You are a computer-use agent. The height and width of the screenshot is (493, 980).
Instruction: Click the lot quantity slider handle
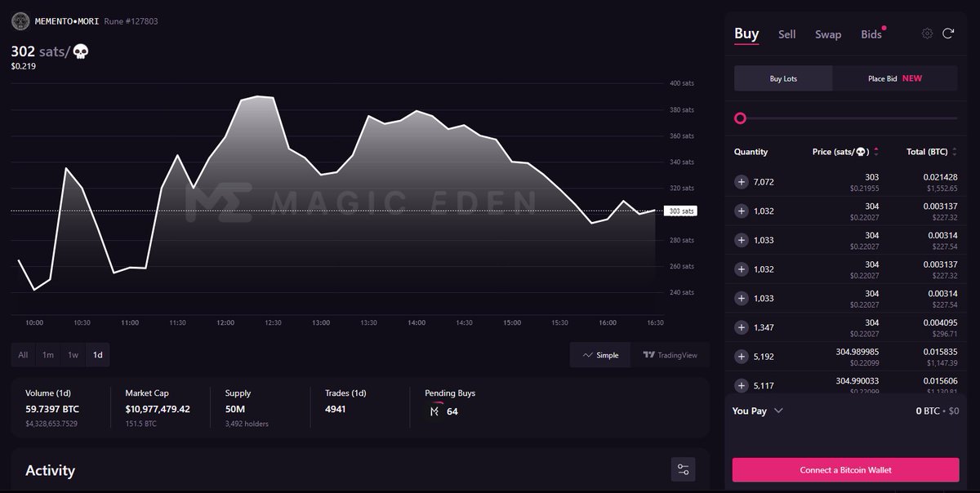[x=740, y=118]
